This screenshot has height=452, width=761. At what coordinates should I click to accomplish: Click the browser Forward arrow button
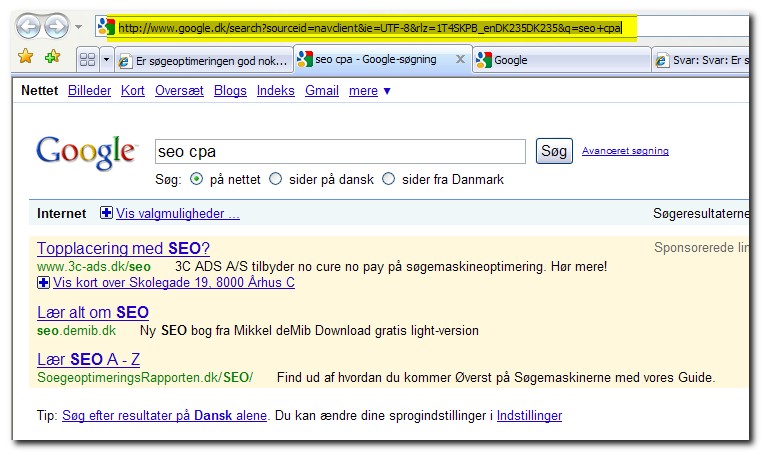[x=57, y=26]
